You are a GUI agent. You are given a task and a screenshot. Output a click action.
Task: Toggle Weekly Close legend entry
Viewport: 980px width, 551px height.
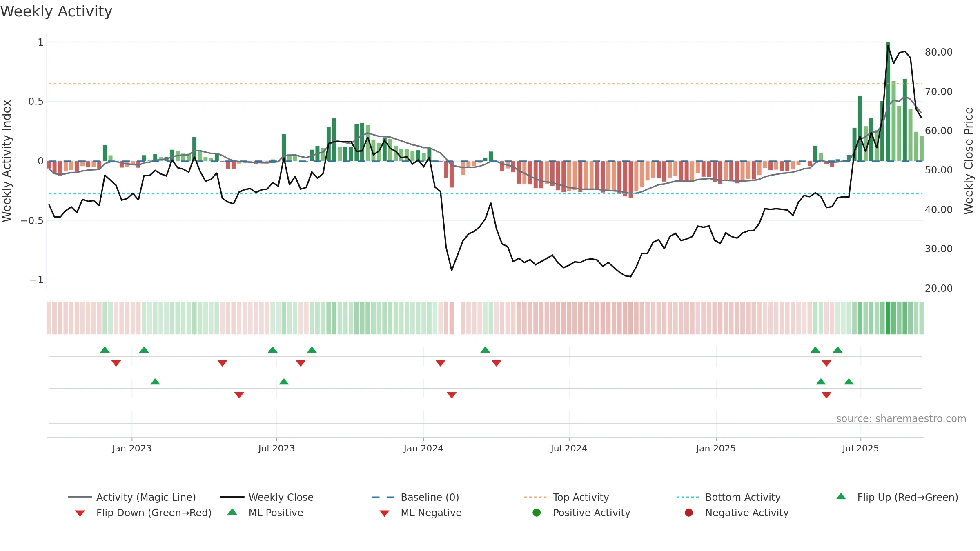(x=267, y=497)
